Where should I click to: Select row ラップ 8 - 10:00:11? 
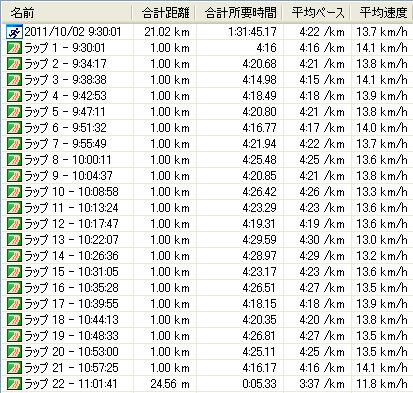click(207, 160)
